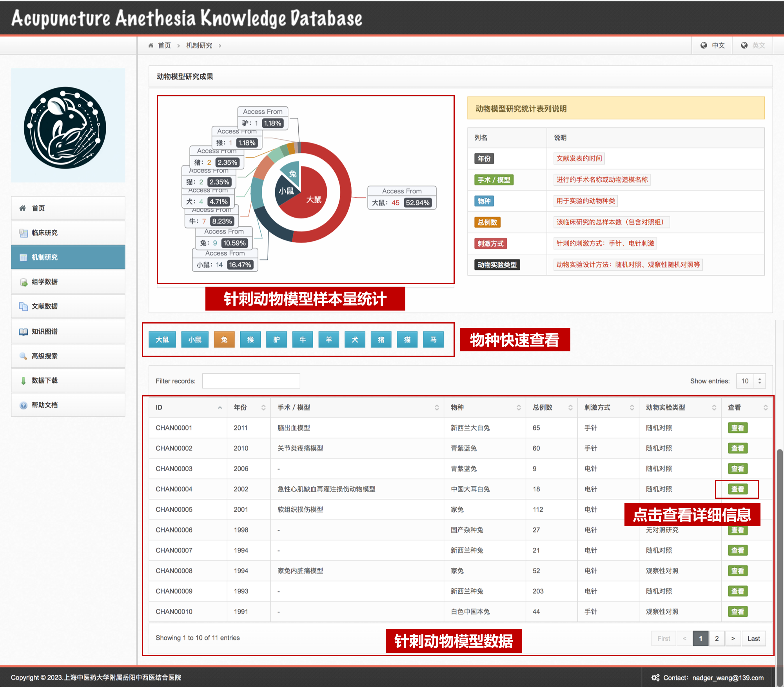Click the 知识图谱 book icon
Image resolution: width=784 pixels, height=687 pixels.
pos(23,332)
